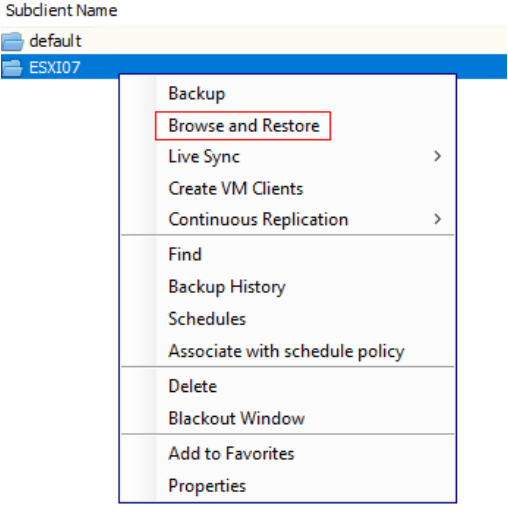This screenshot has height=515, width=508.
Task: Open Continuous Replication menu entry
Action: click(258, 220)
